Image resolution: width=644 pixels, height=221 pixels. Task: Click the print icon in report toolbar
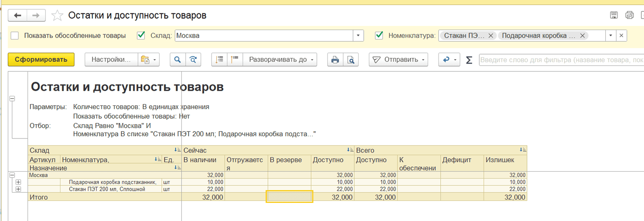[335, 60]
